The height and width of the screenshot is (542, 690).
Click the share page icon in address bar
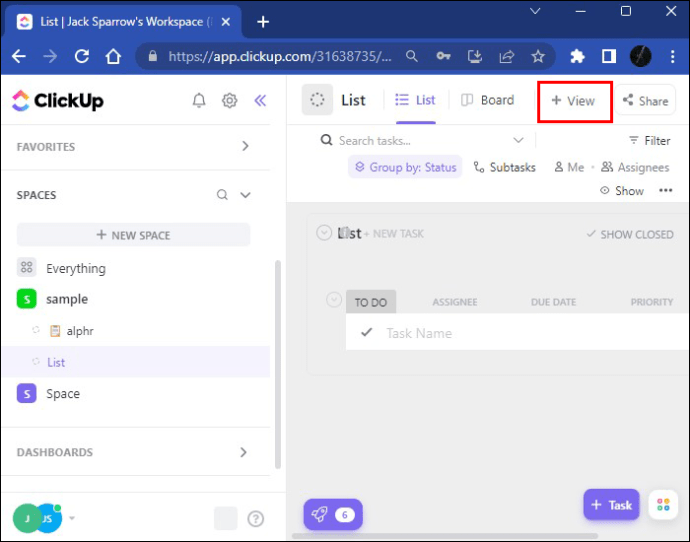(x=506, y=56)
